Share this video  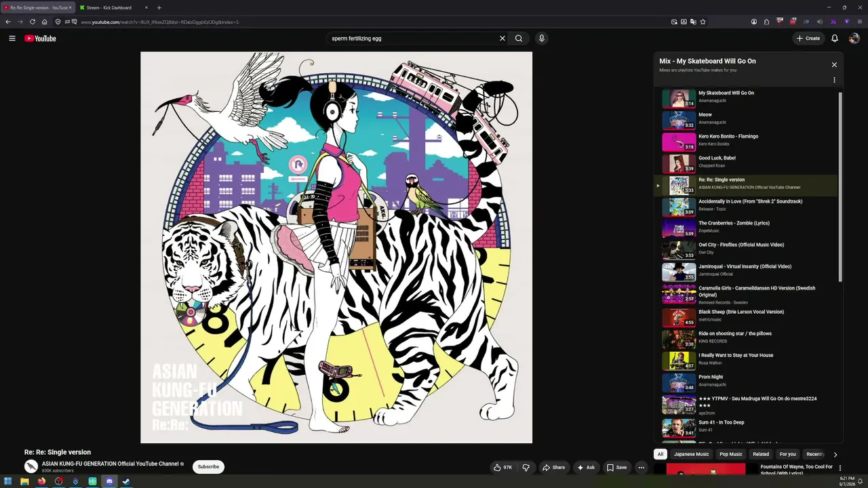[553, 467]
